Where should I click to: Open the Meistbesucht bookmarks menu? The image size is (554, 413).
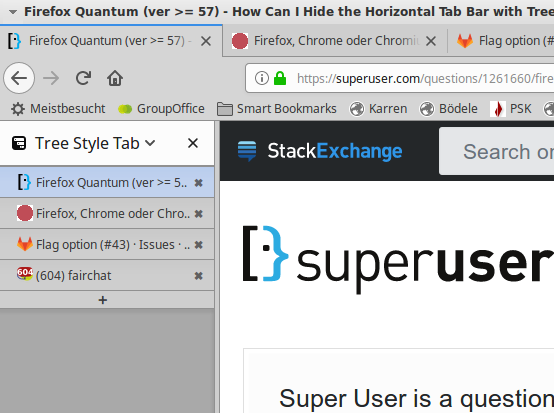point(58,109)
